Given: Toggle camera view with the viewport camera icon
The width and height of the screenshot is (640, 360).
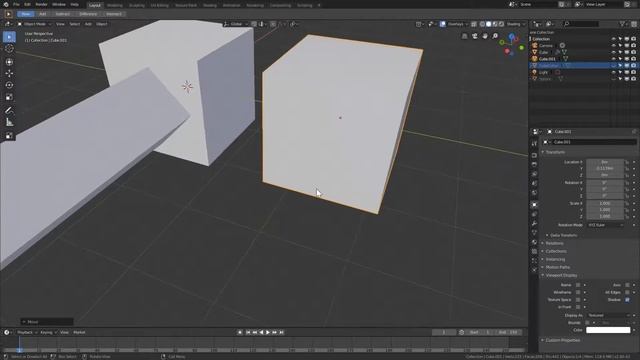Looking at the screenshot, I should [x=475, y=36].
